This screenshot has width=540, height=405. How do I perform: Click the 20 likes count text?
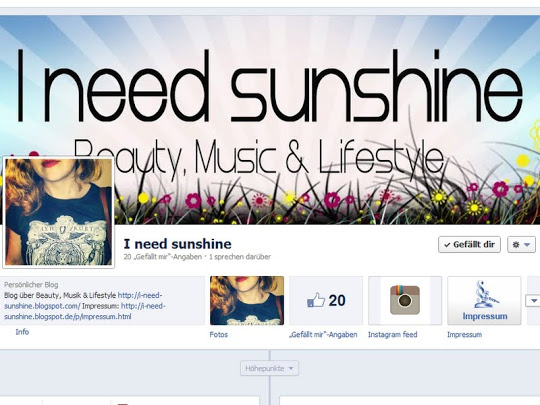pyautogui.click(x=337, y=301)
